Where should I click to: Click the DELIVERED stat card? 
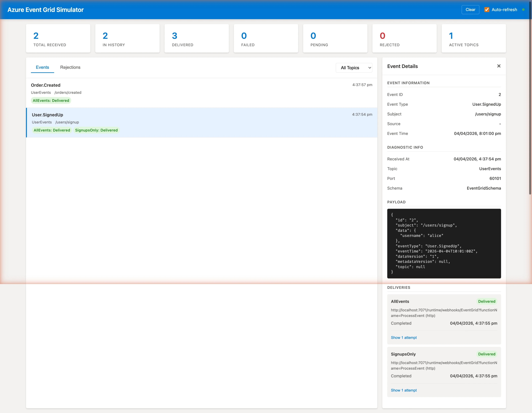[197, 38]
